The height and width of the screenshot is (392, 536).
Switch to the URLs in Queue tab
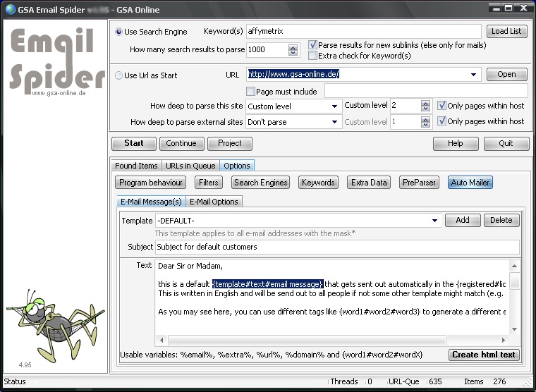190,166
